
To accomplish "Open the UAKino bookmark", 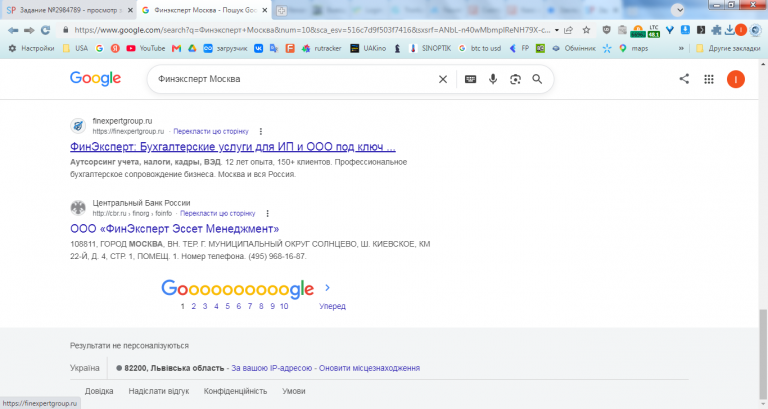I will (x=368, y=48).
